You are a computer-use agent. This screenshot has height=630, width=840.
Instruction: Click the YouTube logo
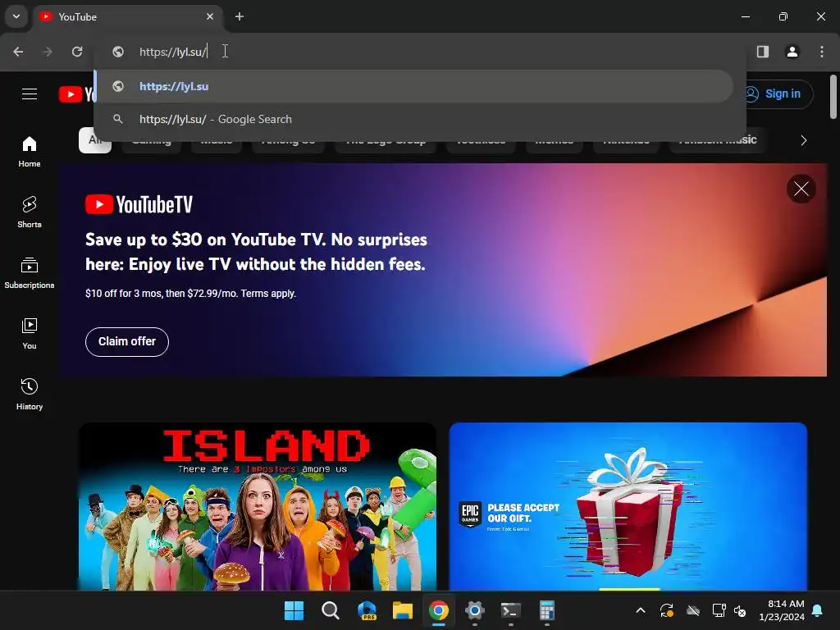click(77, 94)
